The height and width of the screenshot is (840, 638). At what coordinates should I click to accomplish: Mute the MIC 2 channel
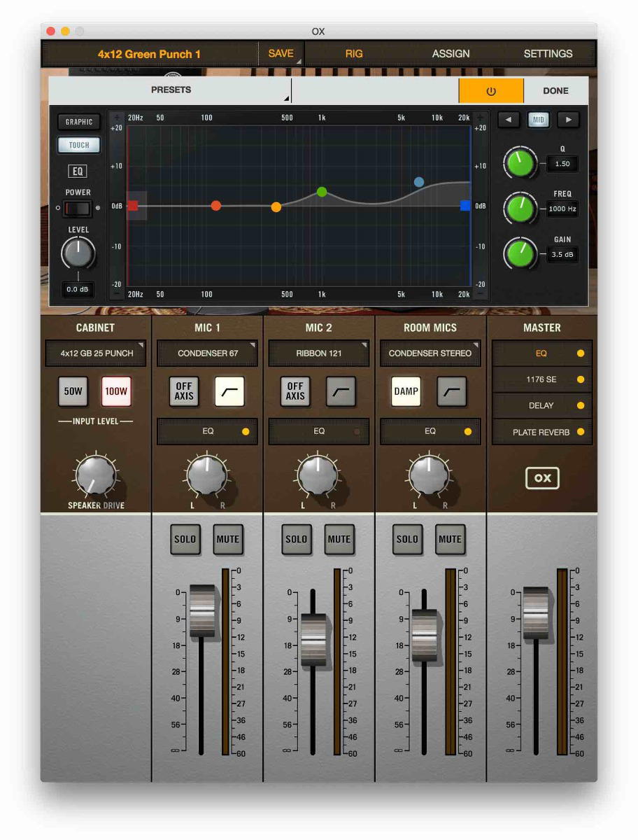[x=339, y=539]
